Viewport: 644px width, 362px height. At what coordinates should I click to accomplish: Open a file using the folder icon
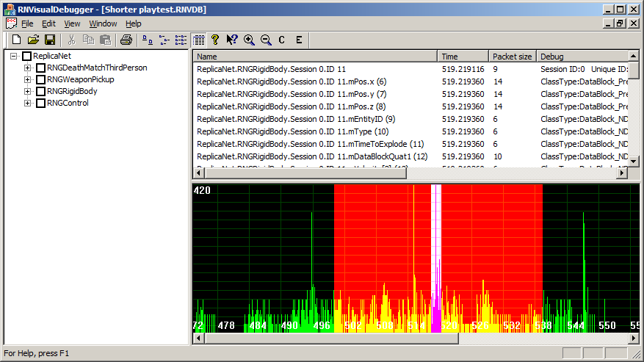(x=33, y=40)
